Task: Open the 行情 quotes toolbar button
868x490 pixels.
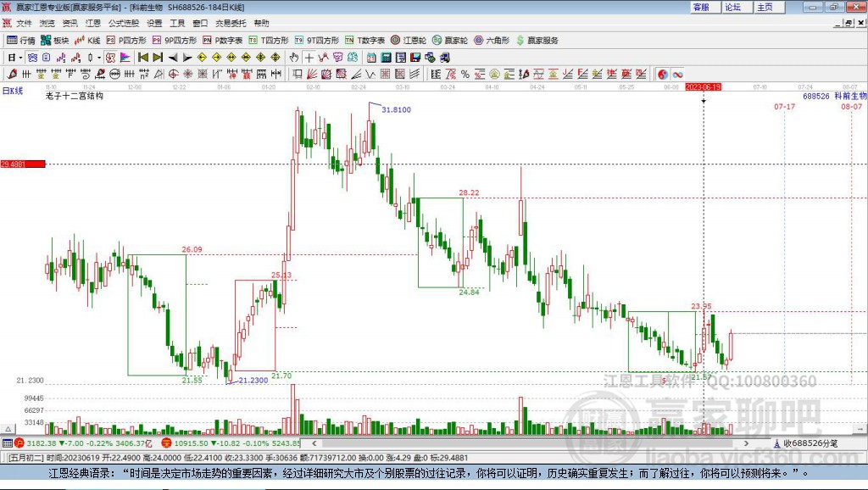Action: tap(20, 41)
